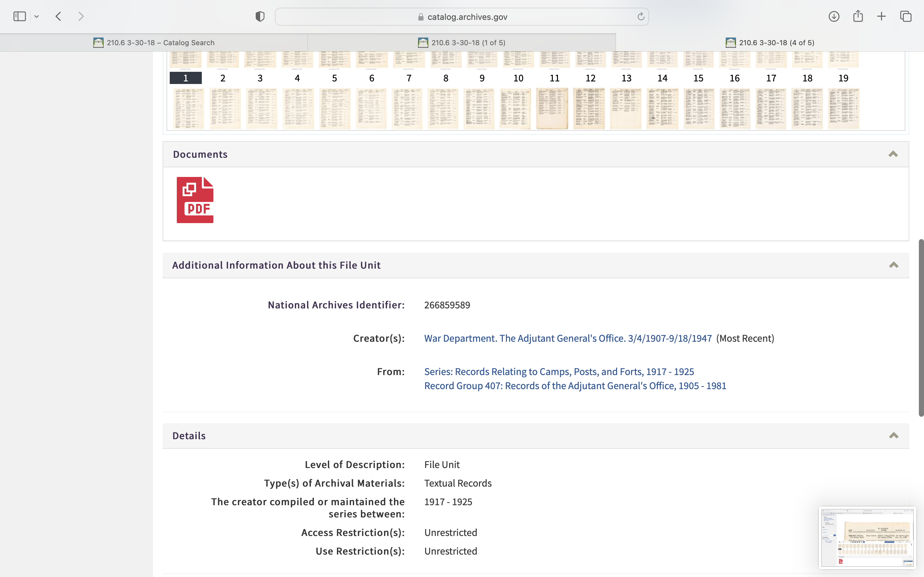Collapse the Details section chevron
The height and width of the screenshot is (577, 924).
894,435
